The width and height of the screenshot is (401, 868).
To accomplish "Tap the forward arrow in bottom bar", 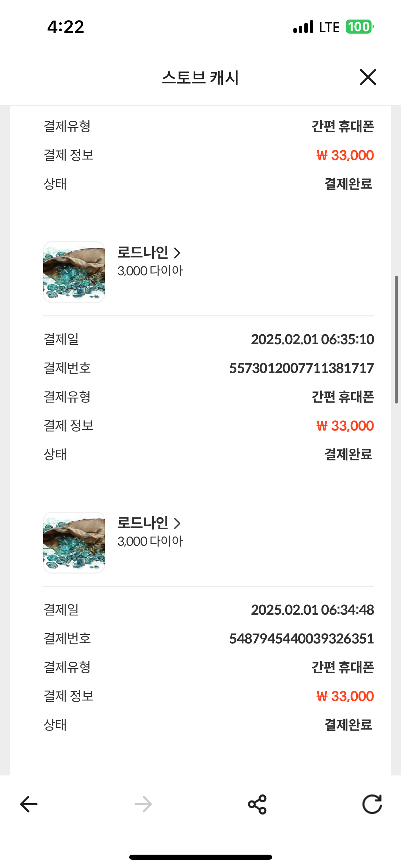I will [143, 804].
